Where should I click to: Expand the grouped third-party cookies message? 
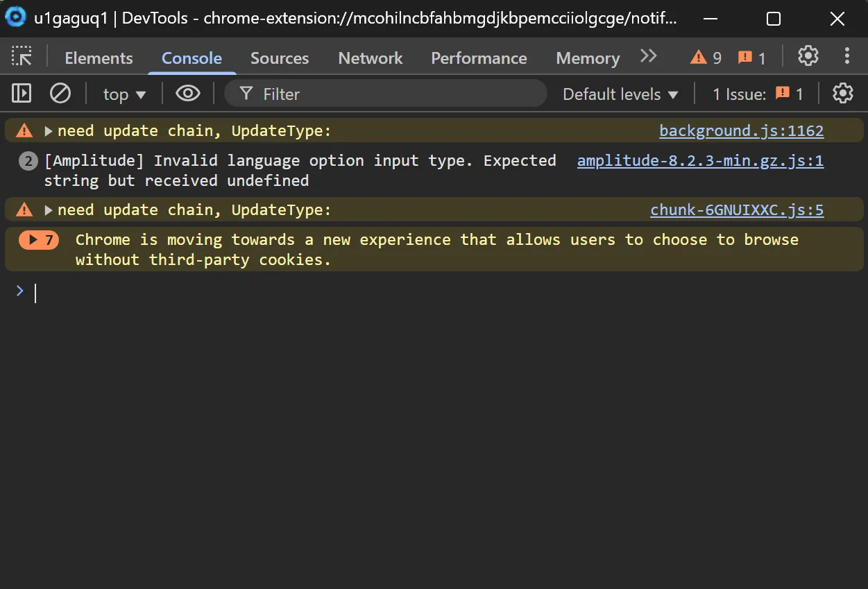[39, 239]
